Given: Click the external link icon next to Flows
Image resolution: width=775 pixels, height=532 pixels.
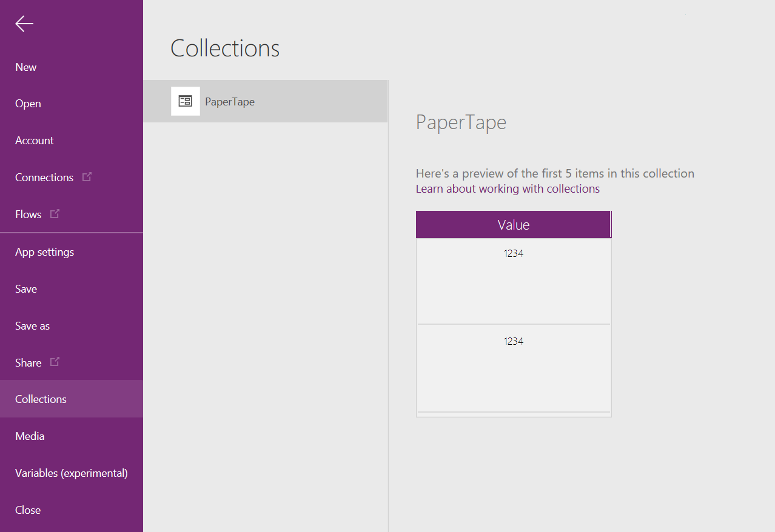Looking at the screenshot, I should point(55,213).
